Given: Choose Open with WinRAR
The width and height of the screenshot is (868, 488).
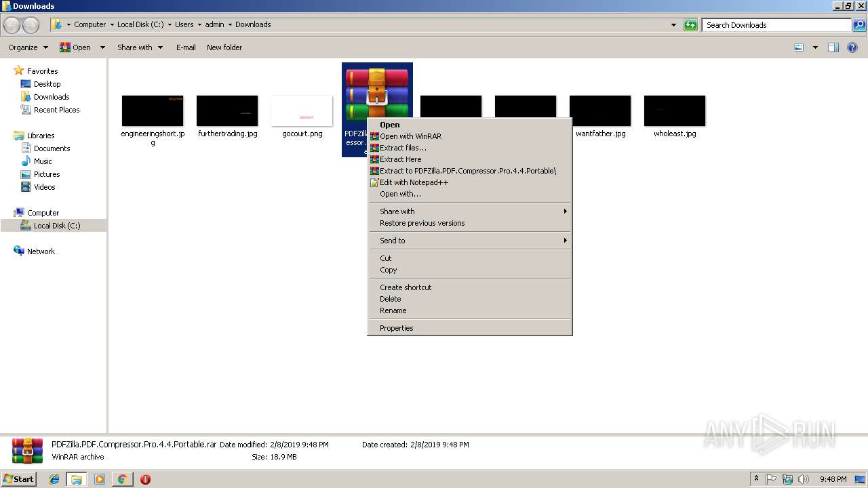Looking at the screenshot, I should [x=470, y=136].
